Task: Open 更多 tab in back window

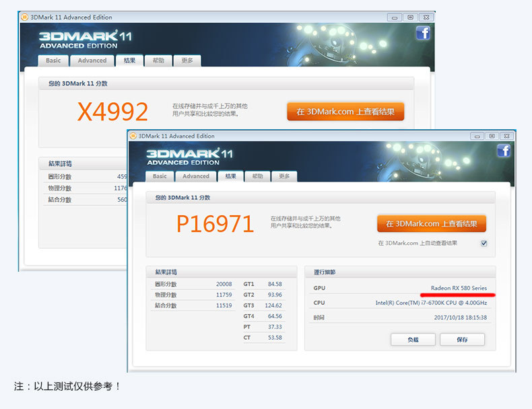Action: pyautogui.click(x=187, y=61)
